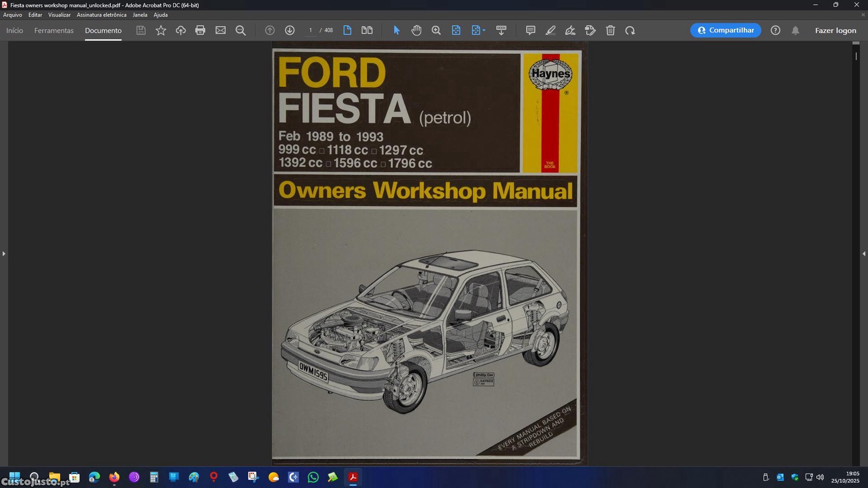The height and width of the screenshot is (488, 868).
Task: Add document to starred favorites
Action: pos(161,30)
